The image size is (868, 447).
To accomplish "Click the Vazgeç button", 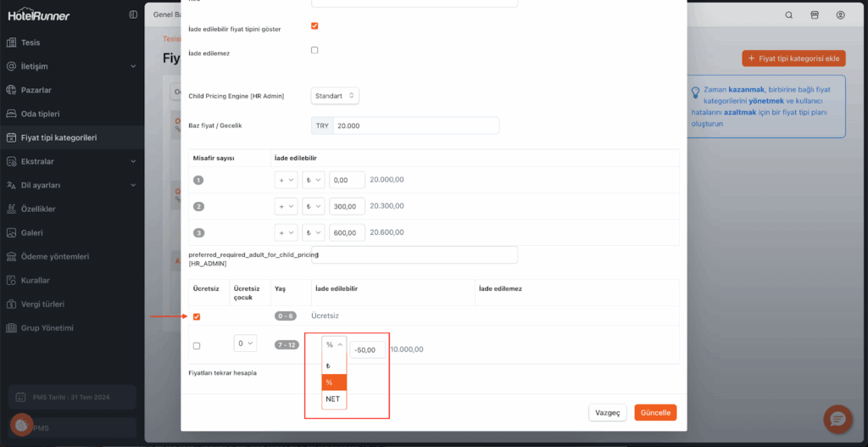I will point(608,412).
